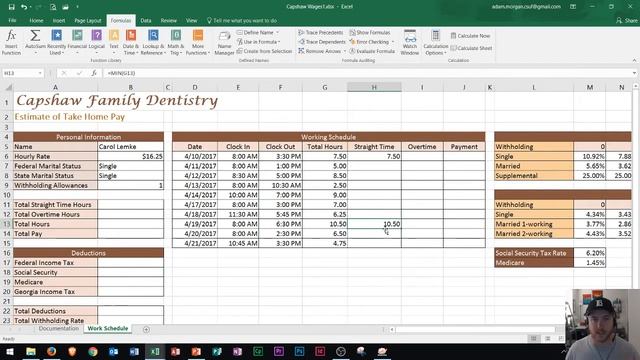The width and height of the screenshot is (640, 360).
Task: Select the Social Security Tax Rate 6.20% cell
Action: tap(589, 253)
